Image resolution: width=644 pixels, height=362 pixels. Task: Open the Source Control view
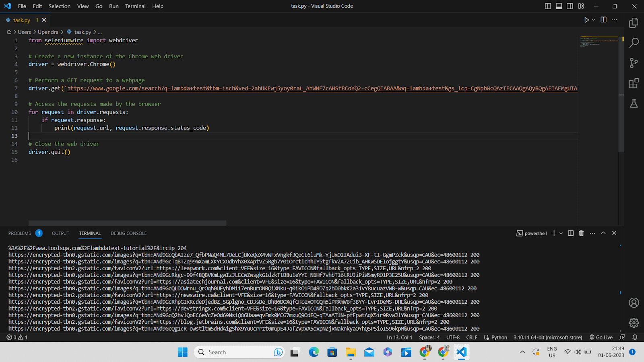pyautogui.click(x=634, y=63)
